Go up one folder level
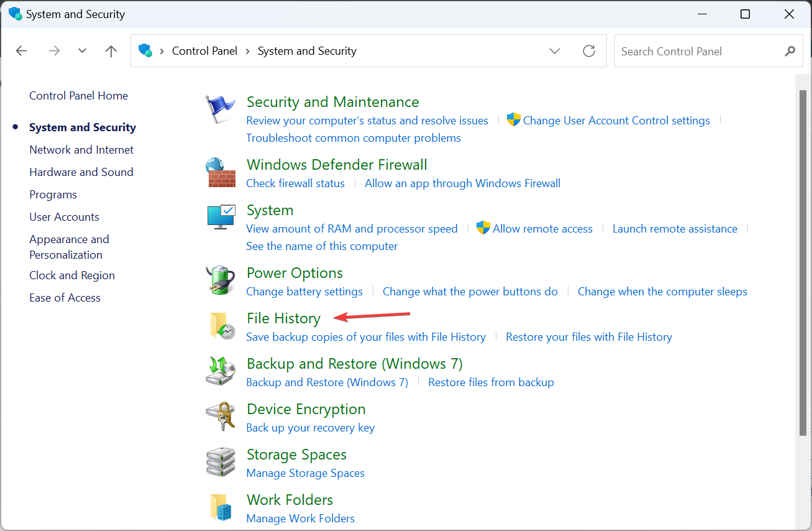 [111, 51]
